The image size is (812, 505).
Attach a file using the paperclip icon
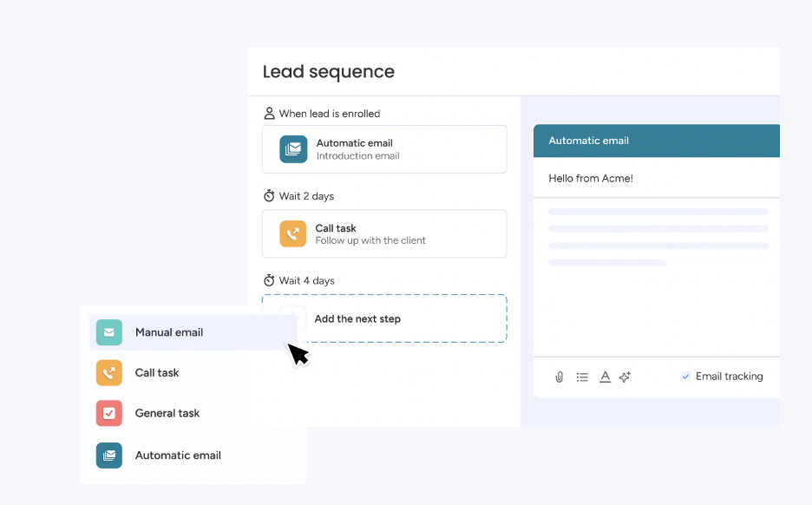tap(560, 377)
